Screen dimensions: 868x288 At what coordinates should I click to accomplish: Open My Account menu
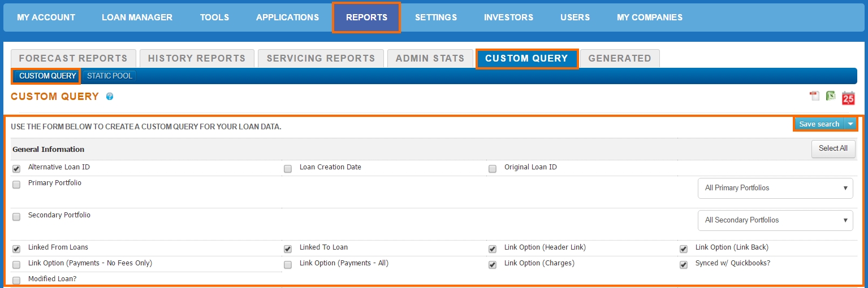pyautogui.click(x=46, y=18)
